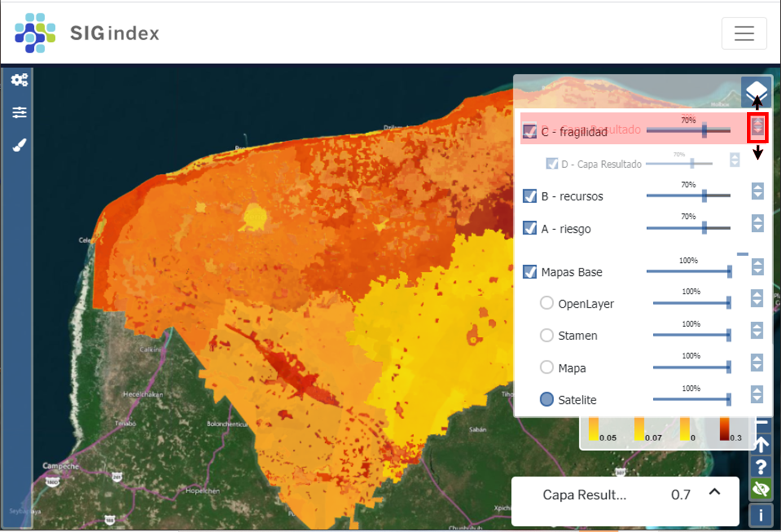The width and height of the screenshot is (781, 532).
Task: Click the B - recursos opacity slider
Action: click(x=688, y=195)
